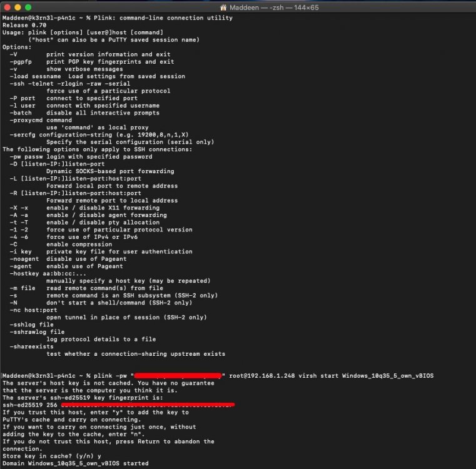Click the '-noagent disable use of Pageant' line
476x469 pixels.
68,259
